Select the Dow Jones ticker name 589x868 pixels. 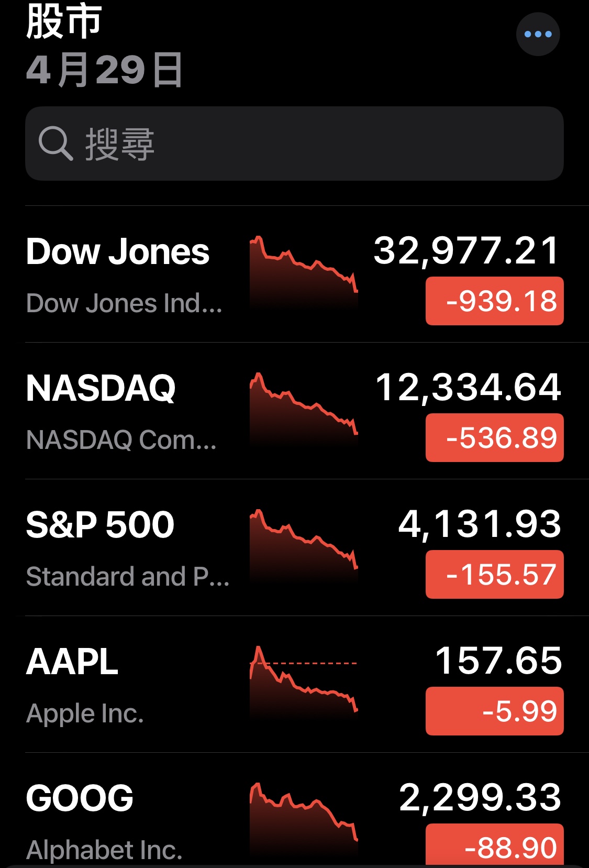(x=118, y=251)
